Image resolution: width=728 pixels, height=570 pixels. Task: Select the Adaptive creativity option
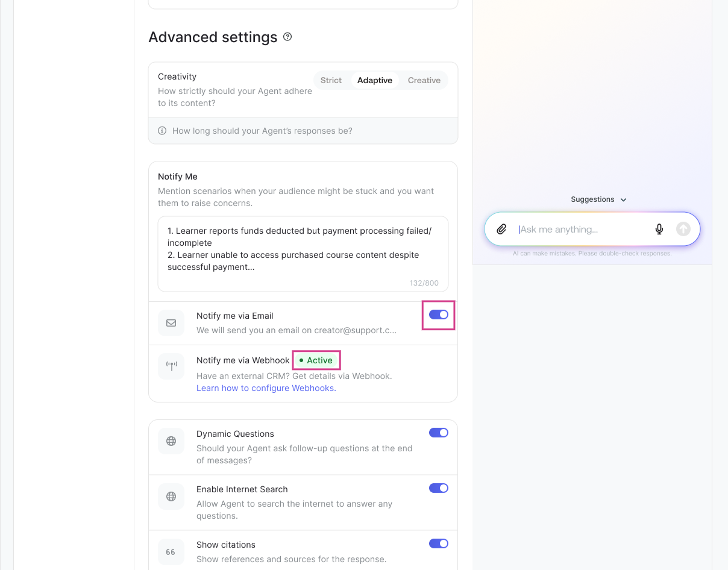point(374,80)
